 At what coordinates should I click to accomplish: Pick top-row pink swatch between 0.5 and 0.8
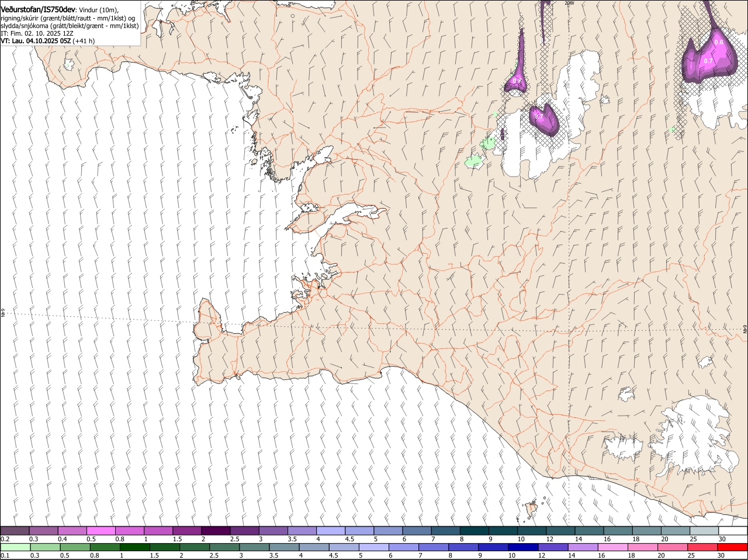pos(101,531)
